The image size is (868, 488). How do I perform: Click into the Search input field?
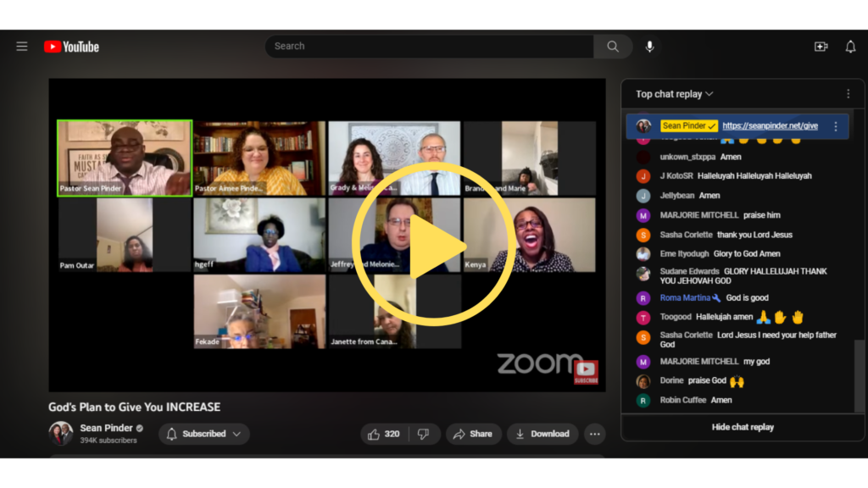tap(430, 47)
